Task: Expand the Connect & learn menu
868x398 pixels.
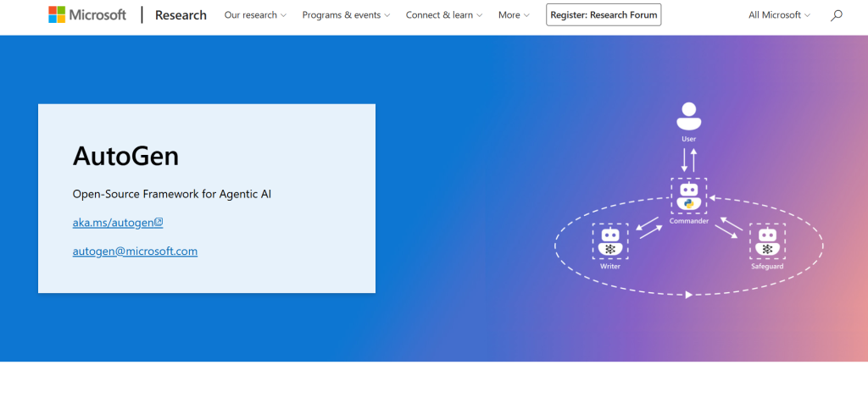Action: point(444,15)
